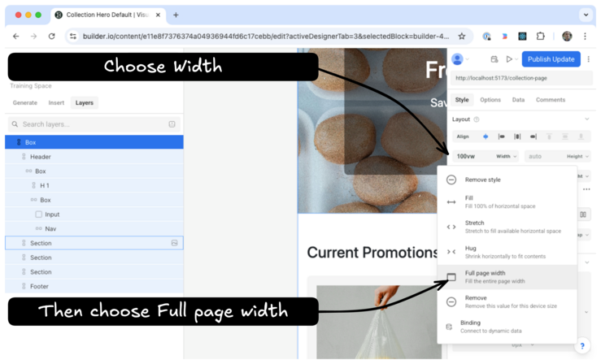Edit the localhost preview URL field
This screenshot has height=364, width=601.
pyautogui.click(x=521, y=78)
